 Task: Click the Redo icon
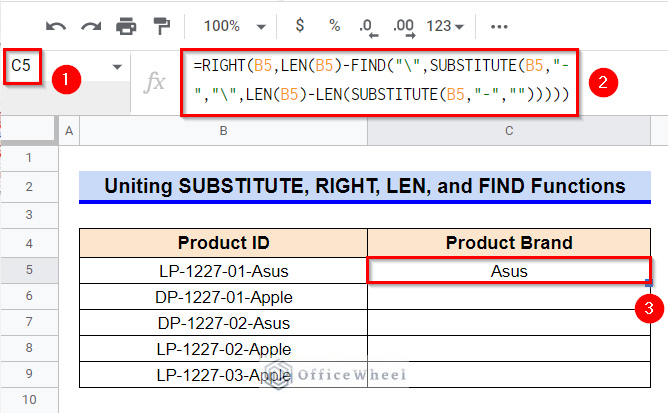coord(91,26)
